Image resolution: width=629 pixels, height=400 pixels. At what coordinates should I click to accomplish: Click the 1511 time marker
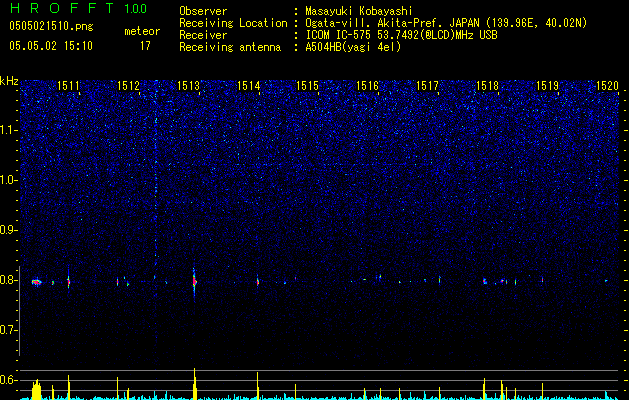69,86
